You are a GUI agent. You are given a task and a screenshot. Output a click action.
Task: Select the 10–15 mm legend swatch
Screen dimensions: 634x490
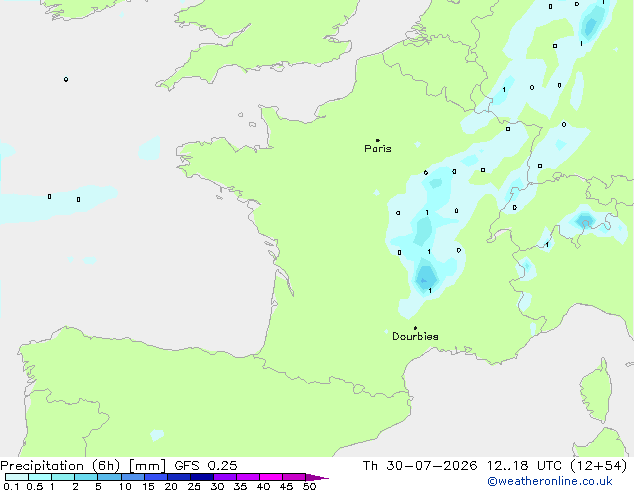[133, 477]
